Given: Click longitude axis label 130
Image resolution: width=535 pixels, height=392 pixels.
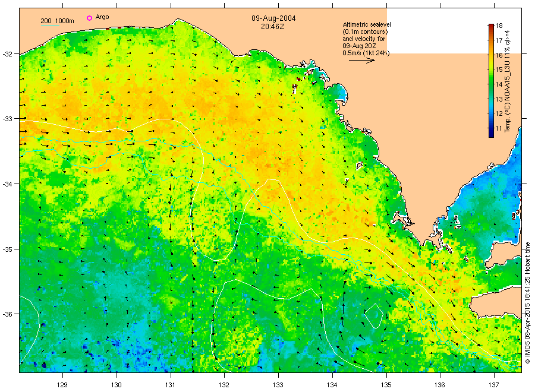Looking at the screenshot, I should tap(117, 385).
